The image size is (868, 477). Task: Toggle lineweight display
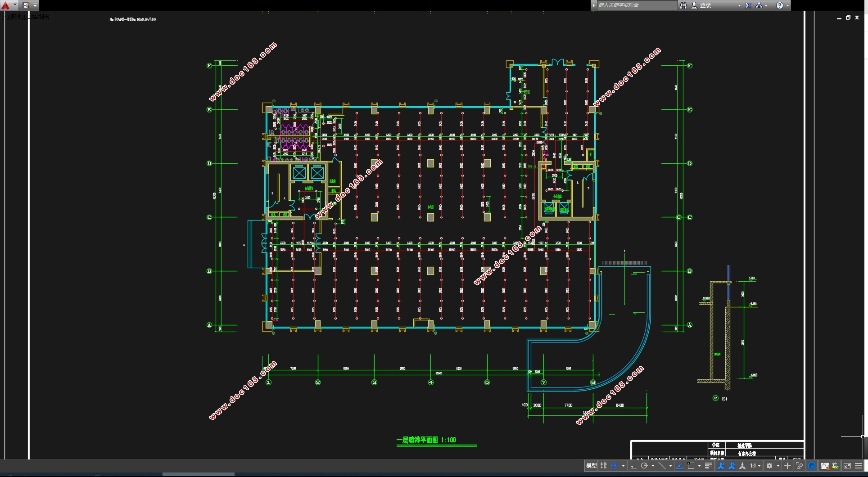pyautogui.click(x=709, y=466)
